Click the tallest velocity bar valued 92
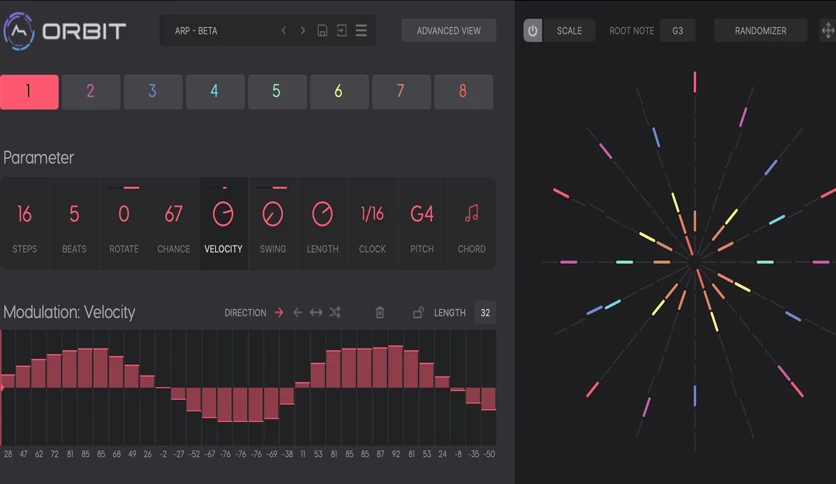This screenshot has height=484, width=836. 396,366
